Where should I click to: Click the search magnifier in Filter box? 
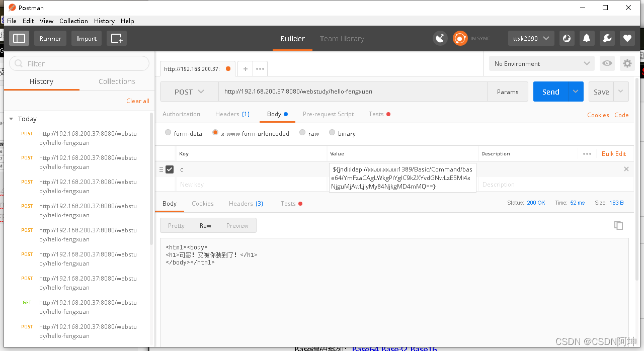19,63
